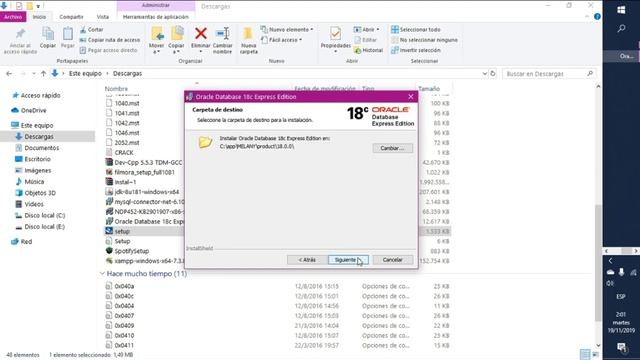Switch to the Inicio ribbon tab
The height and width of the screenshot is (360, 640).
(39, 17)
